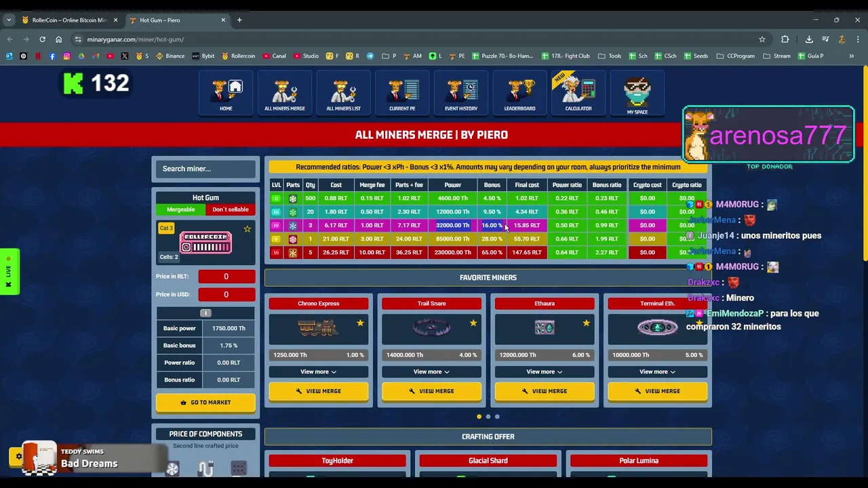Click VIEW MERGE under Terminal Eth.
The width and height of the screenshot is (868, 488).
click(658, 391)
